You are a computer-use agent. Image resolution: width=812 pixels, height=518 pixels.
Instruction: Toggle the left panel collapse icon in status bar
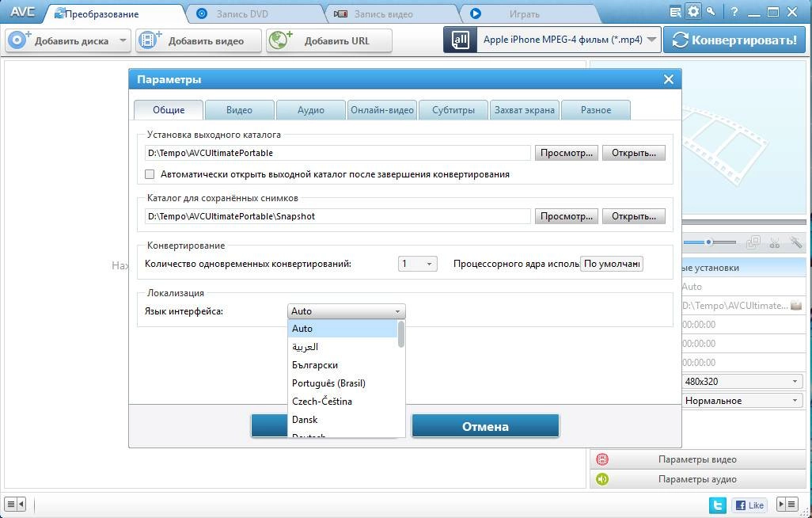(16, 504)
